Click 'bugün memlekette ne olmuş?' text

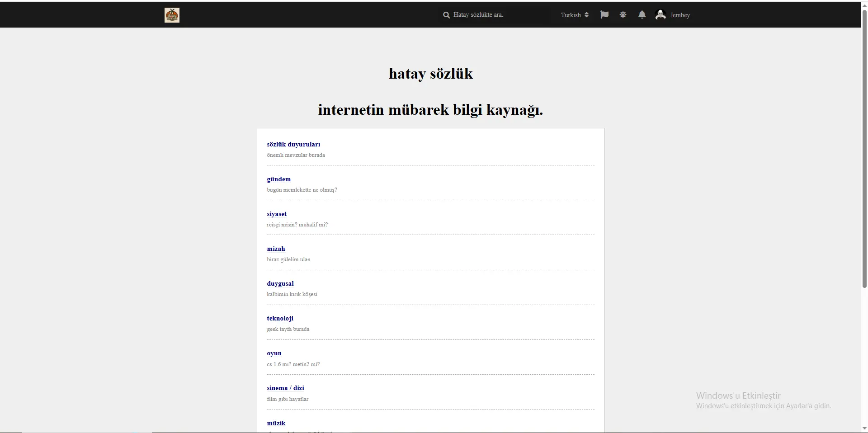tap(302, 190)
